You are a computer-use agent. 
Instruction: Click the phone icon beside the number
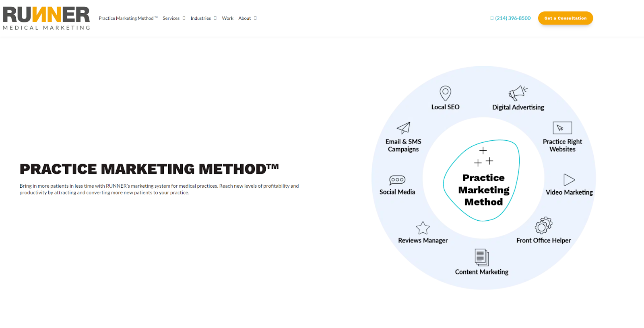[x=492, y=18]
